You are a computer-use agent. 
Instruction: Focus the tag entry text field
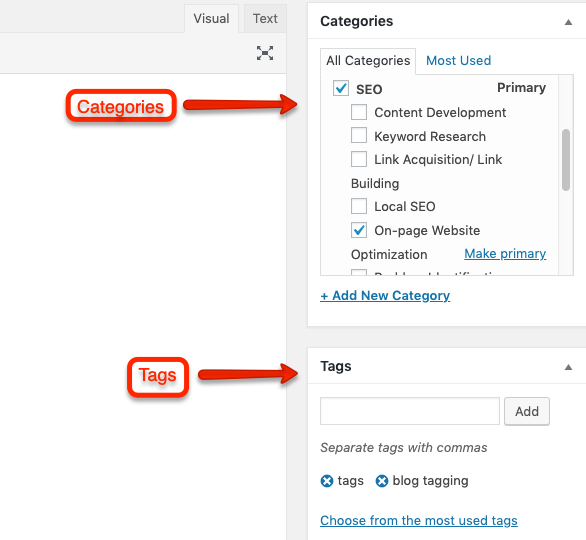(410, 411)
